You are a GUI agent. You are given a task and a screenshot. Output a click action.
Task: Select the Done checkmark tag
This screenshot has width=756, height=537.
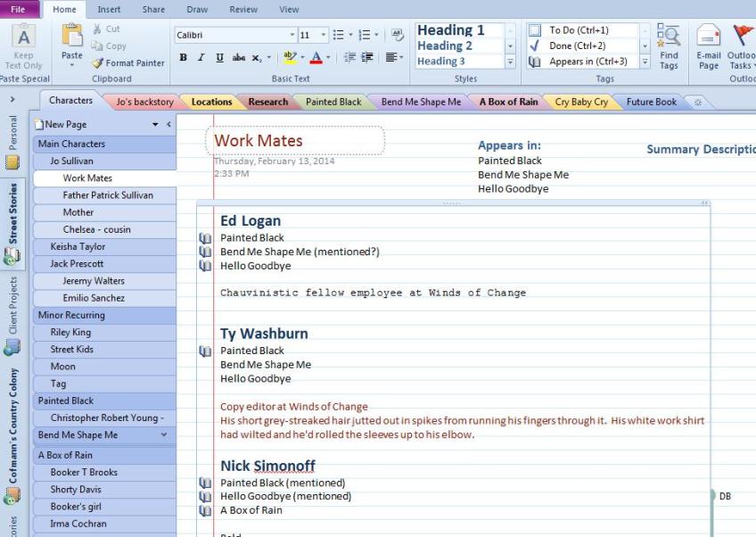click(535, 45)
